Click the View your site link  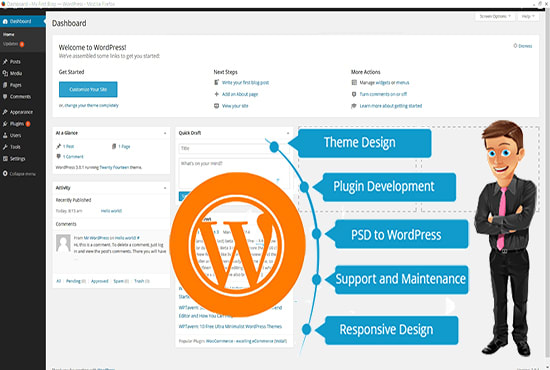click(x=235, y=106)
